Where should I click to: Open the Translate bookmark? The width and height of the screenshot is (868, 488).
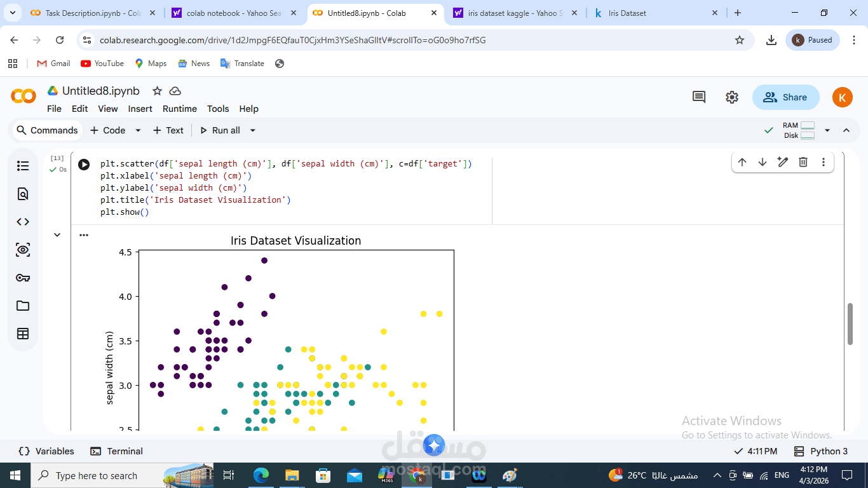coord(242,64)
